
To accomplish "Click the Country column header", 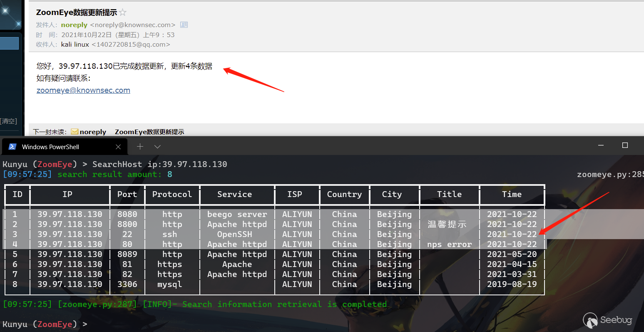I will coord(344,194).
